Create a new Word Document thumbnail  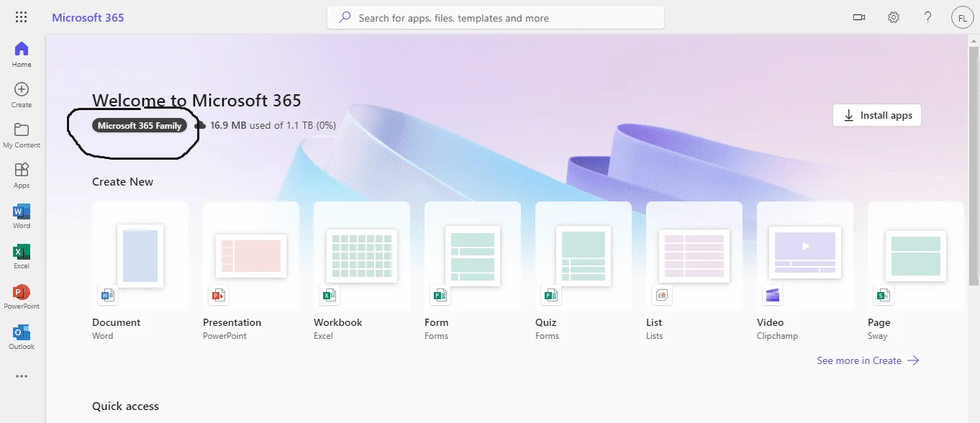[140, 256]
